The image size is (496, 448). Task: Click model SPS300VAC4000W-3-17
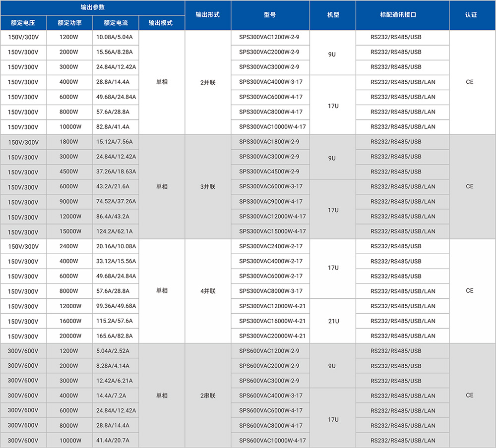[x=270, y=82]
